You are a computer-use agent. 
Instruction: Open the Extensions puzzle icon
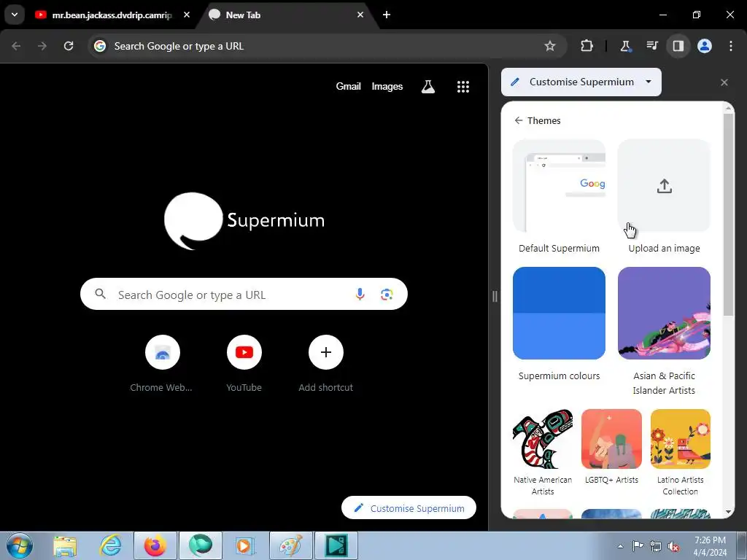click(x=587, y=46)
